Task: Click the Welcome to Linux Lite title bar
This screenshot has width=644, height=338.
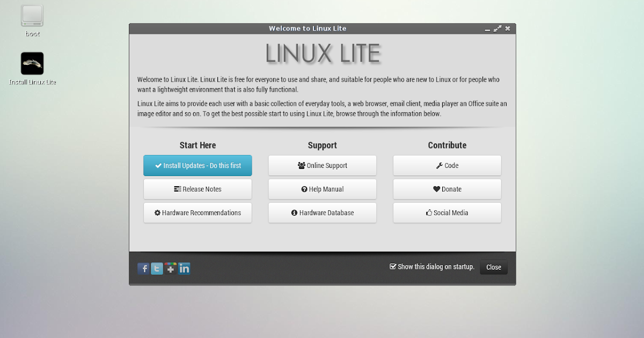Action: pos(308,28)
